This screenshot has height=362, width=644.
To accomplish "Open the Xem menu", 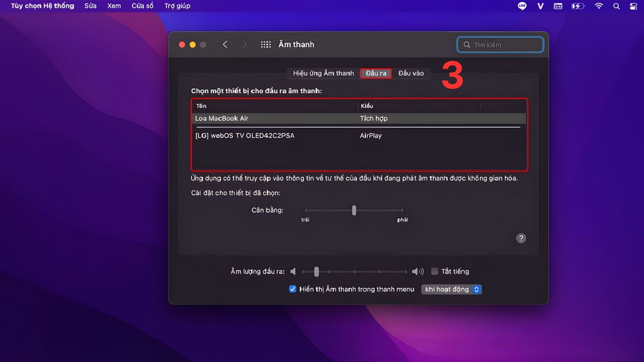I will coord(114,6).
